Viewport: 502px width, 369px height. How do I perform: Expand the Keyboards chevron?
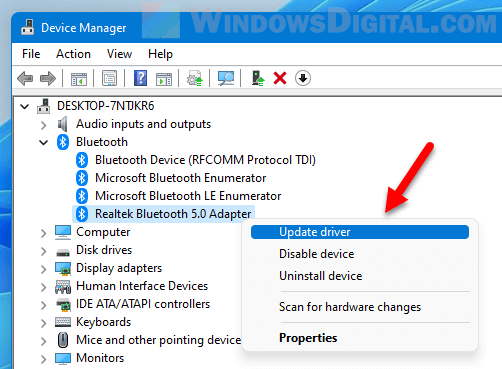pos(44,323)
